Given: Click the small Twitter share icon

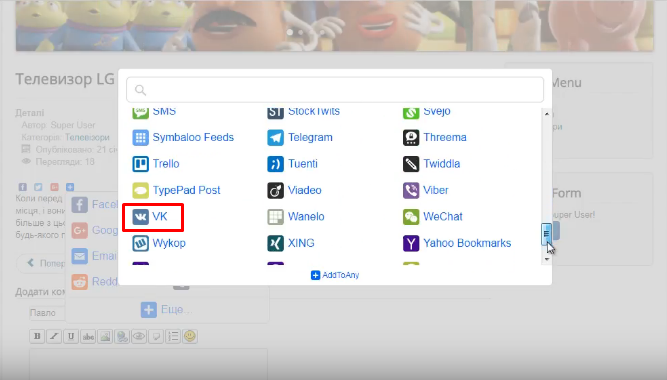Looking at the screenshot, I should tap(38, 187).
